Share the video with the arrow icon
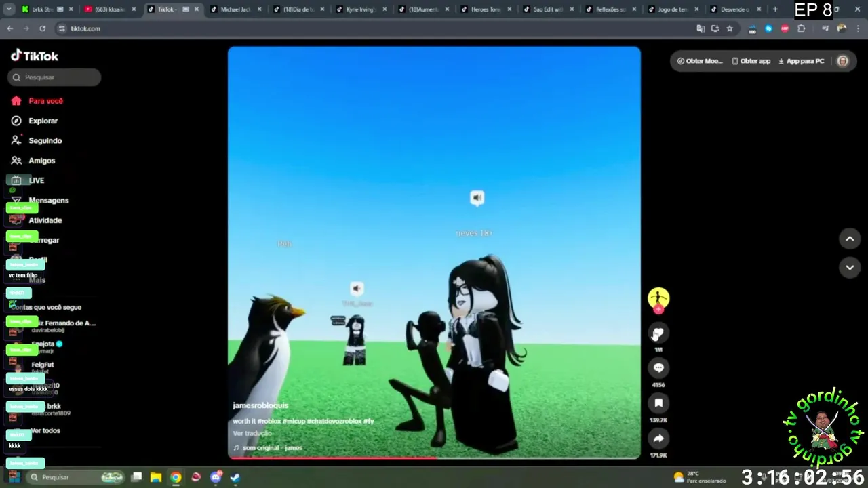868x488 pixels. [658, 439]
